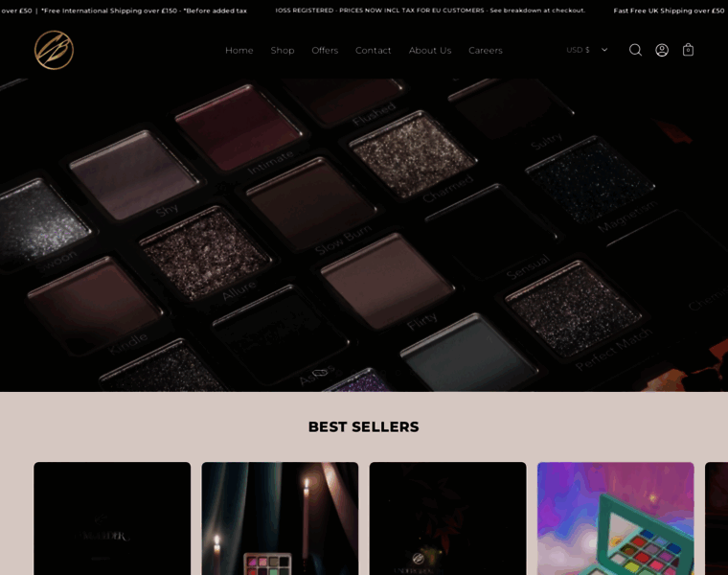Click the currency selector chevron arrow
Viewport: 728px width, 575px height.
click(604, 50)
